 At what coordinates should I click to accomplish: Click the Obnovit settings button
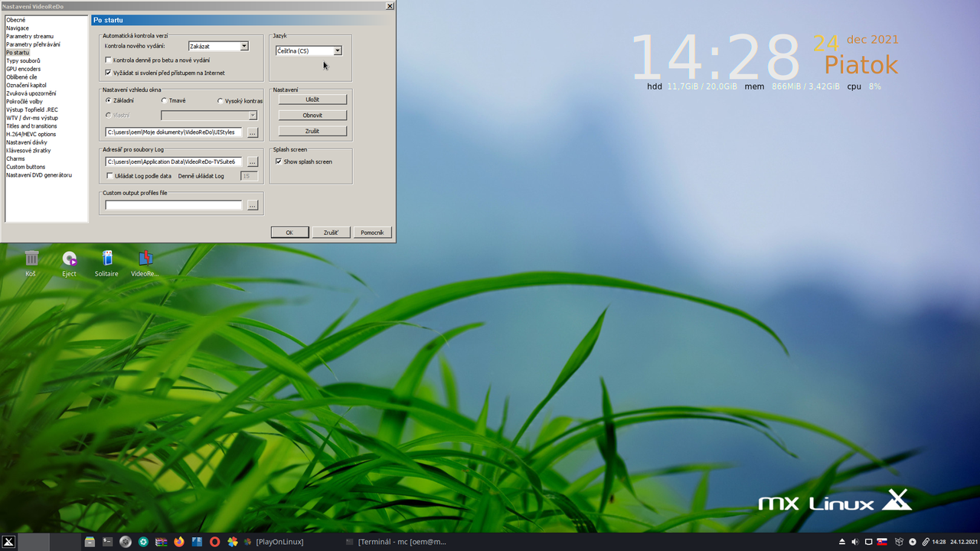tap(312, 116)
